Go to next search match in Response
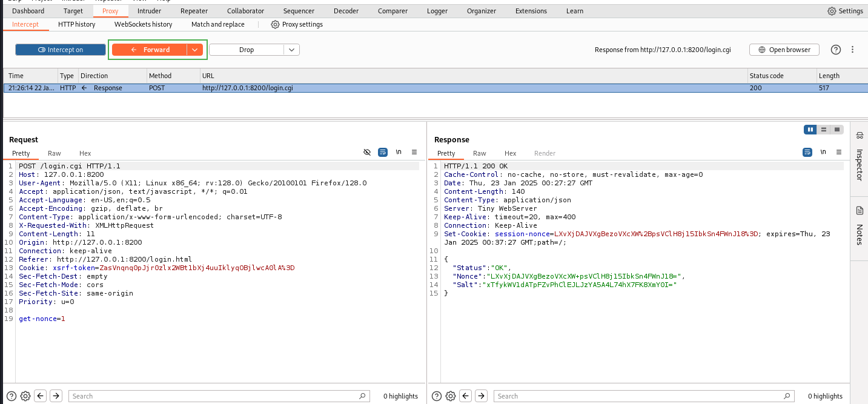This screenshot has width=868, height=404. click(x=481, y=396)
